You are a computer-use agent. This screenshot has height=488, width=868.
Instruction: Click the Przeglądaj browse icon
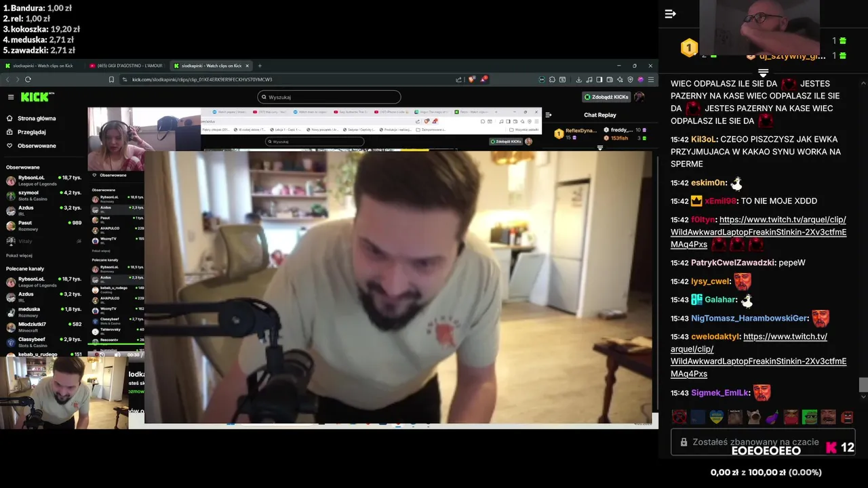pos(9,132)
